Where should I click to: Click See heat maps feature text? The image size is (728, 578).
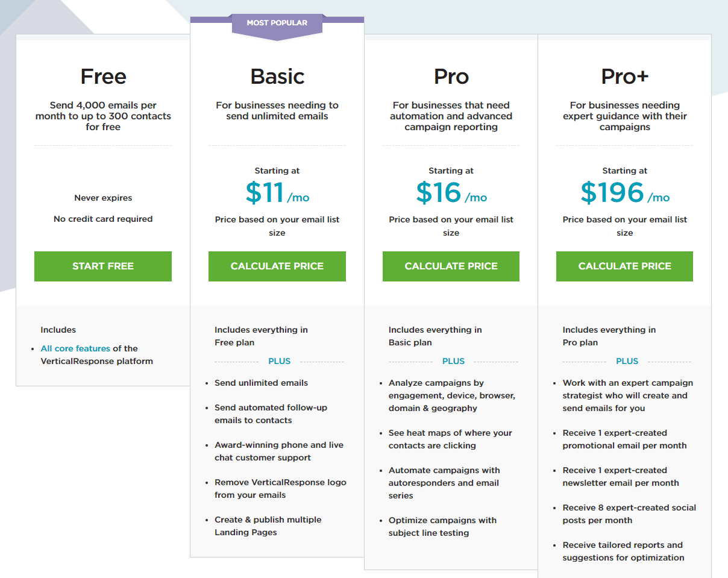click(450, 439)
